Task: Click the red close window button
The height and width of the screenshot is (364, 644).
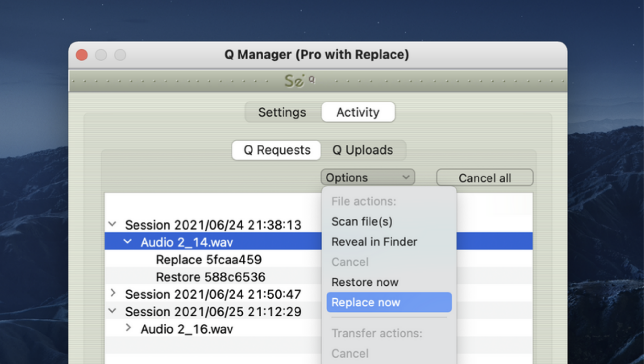Action: click(82, 55)
